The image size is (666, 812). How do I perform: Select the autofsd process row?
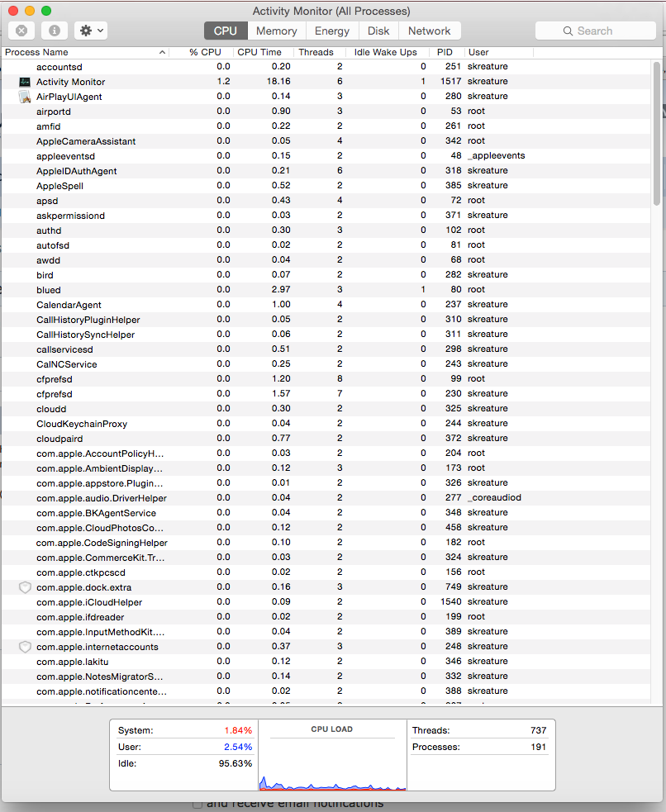[326, 245]
